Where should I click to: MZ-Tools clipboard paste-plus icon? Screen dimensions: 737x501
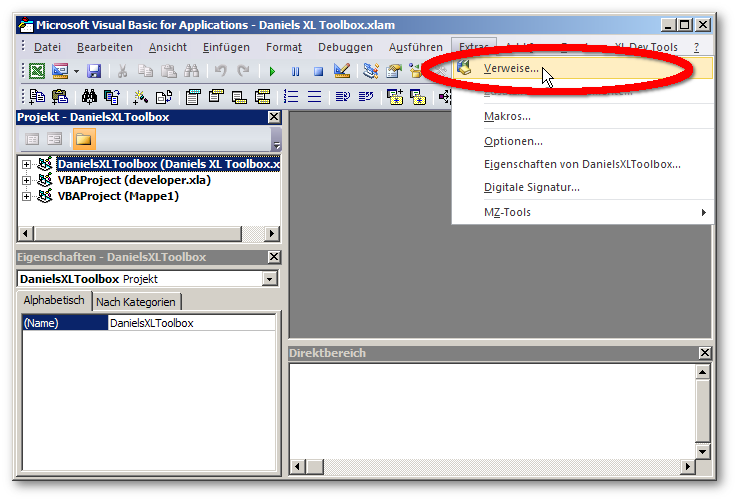pos(60,97)
